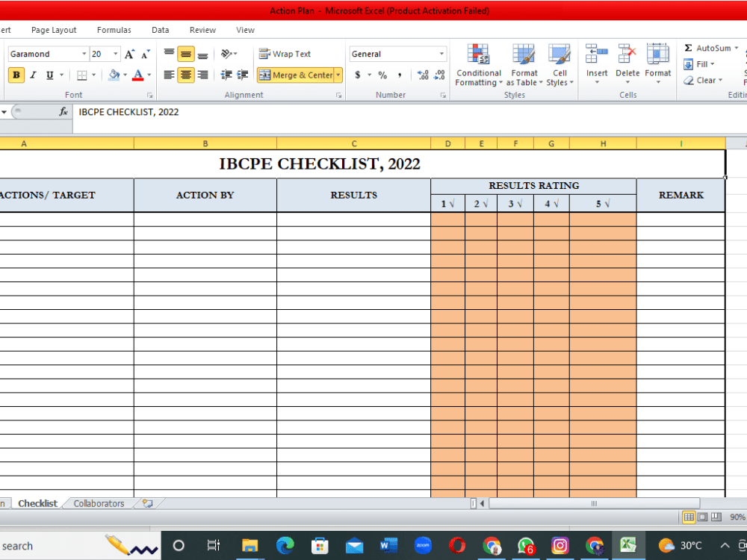Toggle Middle Align button
The image size is (747, 560).
click(x=186, y=54)
